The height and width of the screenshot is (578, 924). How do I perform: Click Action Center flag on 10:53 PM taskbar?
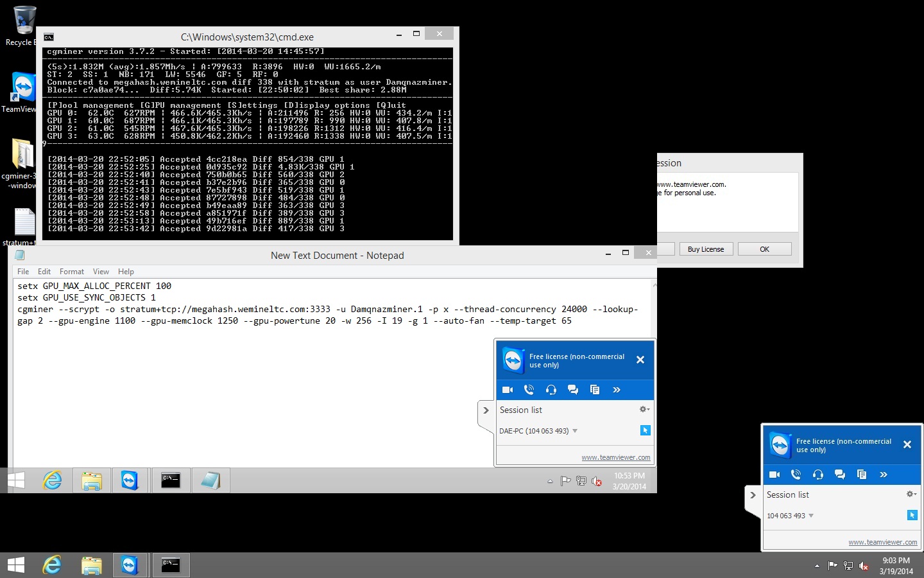565,480
